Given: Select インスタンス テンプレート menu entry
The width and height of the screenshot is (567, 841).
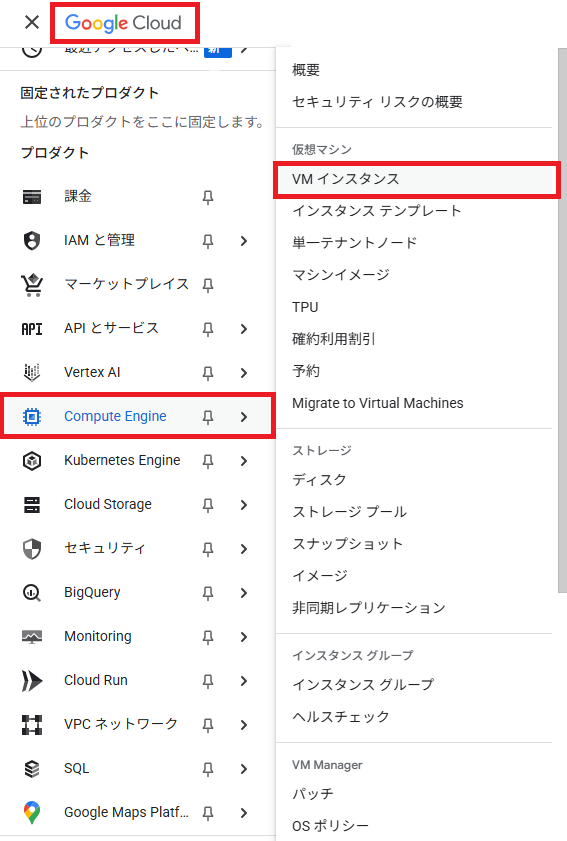Looking at the screenshot, I should click(x=377, y=211).
